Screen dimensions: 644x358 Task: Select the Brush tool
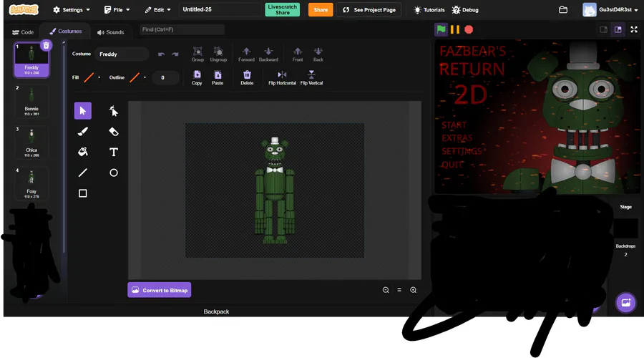point(82,132)
